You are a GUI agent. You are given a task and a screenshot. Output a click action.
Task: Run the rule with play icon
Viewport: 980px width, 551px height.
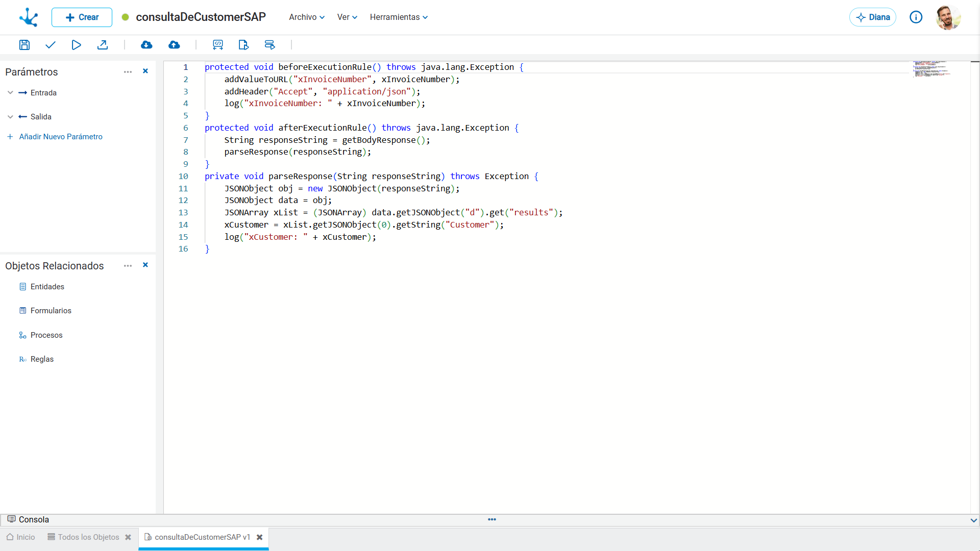(x=76, y=45)
